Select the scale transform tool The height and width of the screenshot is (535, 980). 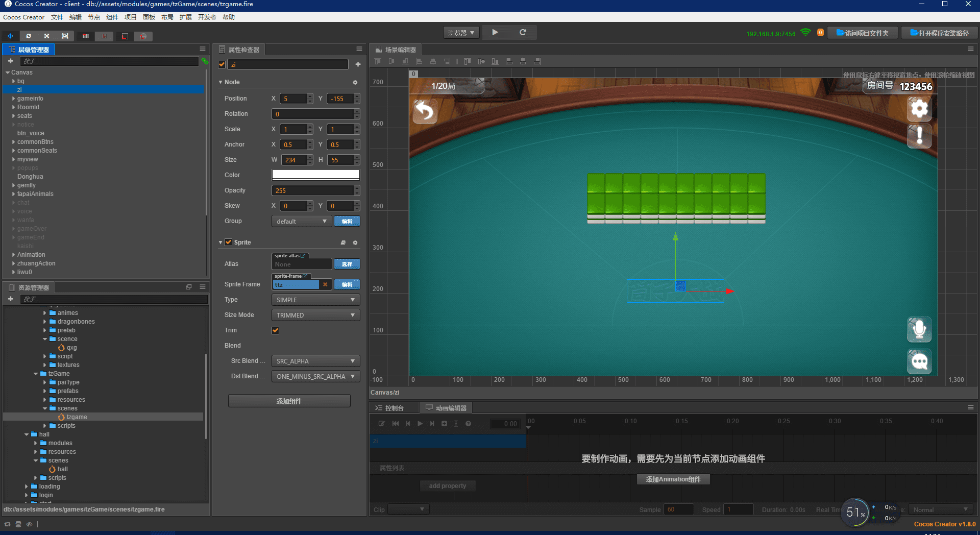tap(46, 36)
